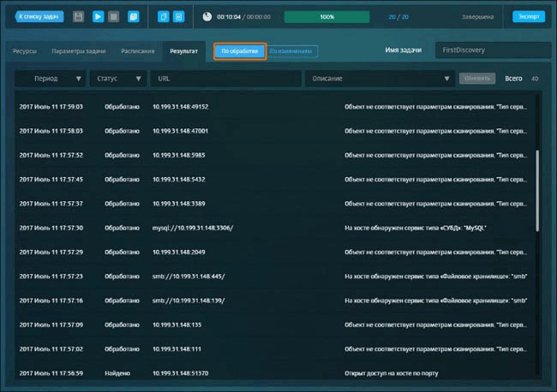Click the second icon right of the divider

pyautogui.click(x=178, y=16)
